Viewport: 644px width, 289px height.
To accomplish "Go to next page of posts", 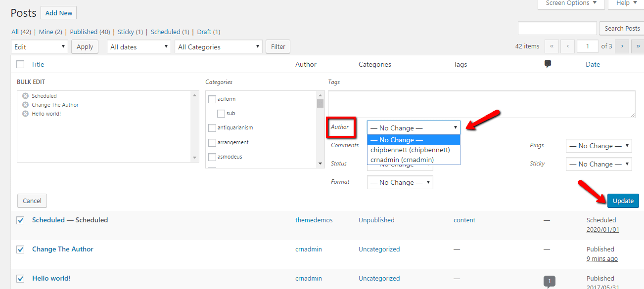I will (621, 46).
